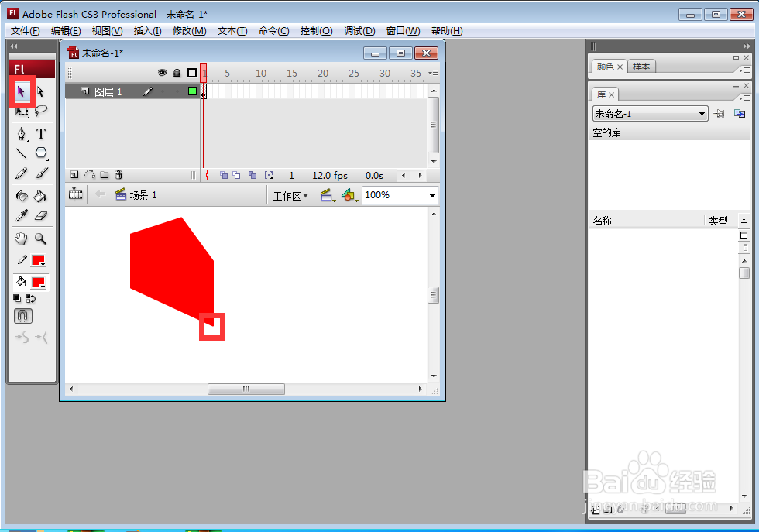Select the Pen tool

pyautogui.click(x=22, y=134)
